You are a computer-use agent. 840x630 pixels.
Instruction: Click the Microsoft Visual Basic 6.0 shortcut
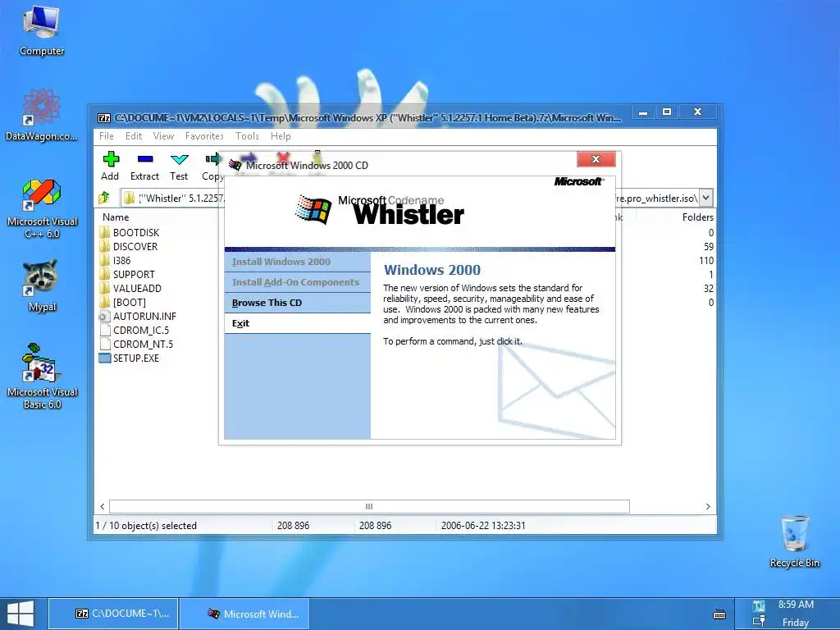coord(42,376)
